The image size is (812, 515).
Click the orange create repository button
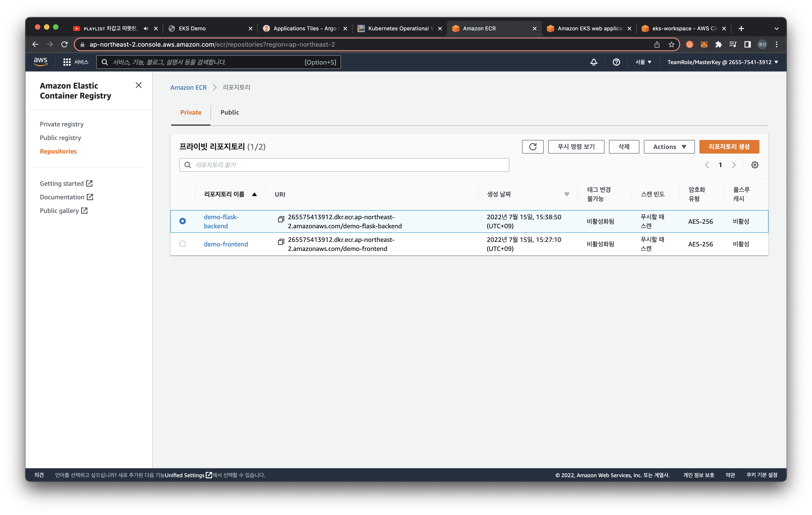(729, 147)
